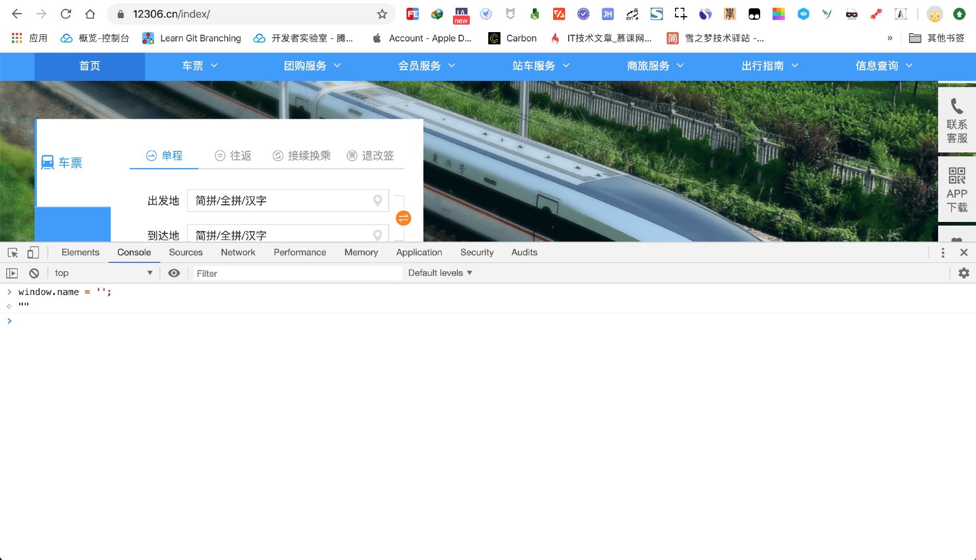The height and width of the screenshot is (560, 976).
Task: Toggle the bookmark star in the address bar
Action: pyautogui.click(x=382, y=13)
